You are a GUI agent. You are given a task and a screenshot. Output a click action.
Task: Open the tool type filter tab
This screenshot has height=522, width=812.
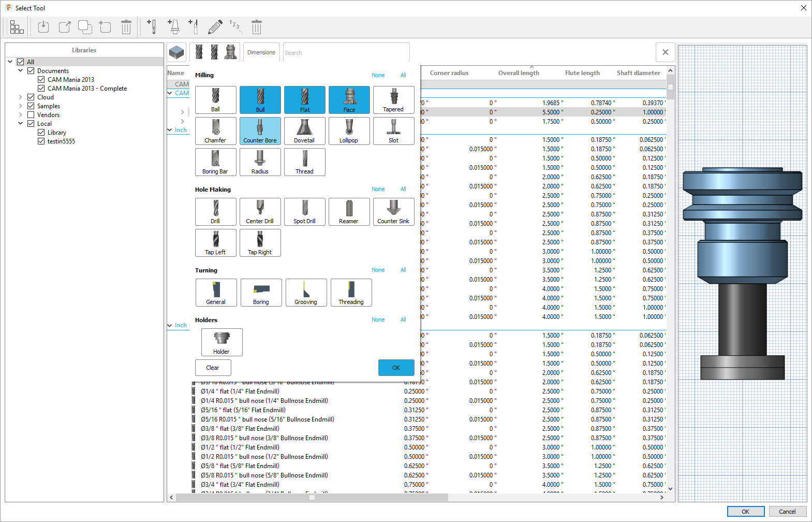tap(215, 52)
